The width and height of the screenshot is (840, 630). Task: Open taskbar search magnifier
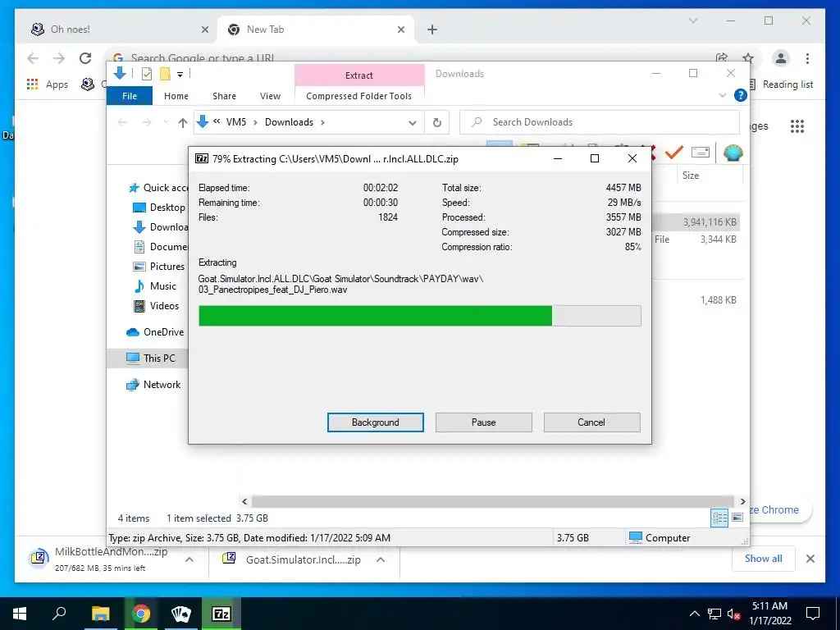tap(59, 614)
